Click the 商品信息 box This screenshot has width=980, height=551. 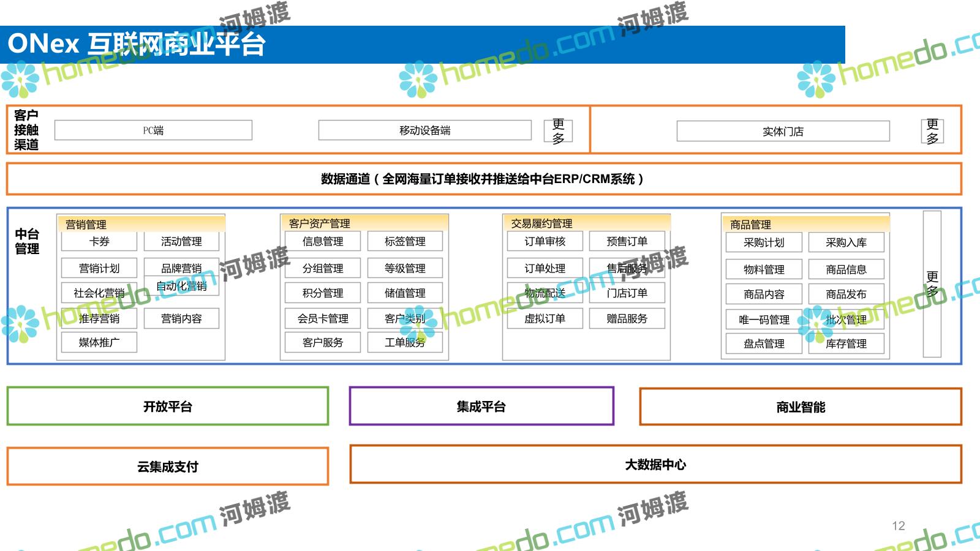(846, 269)
